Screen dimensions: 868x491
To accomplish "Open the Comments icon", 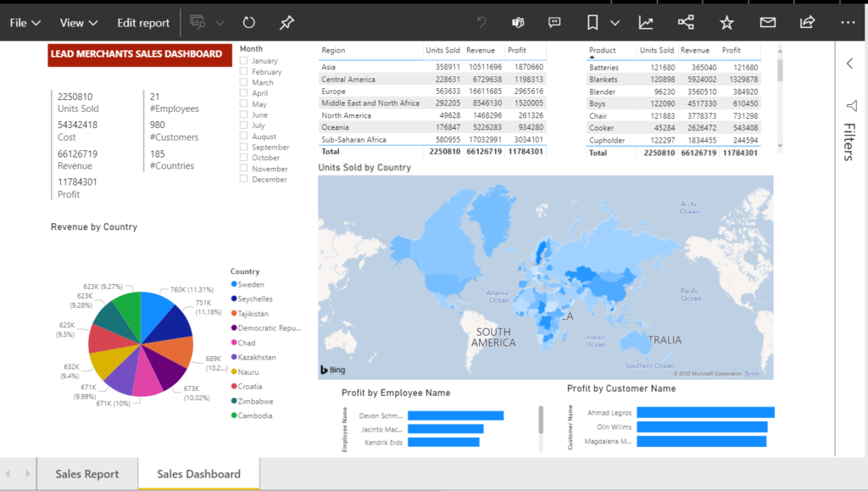I will [555, 23].
